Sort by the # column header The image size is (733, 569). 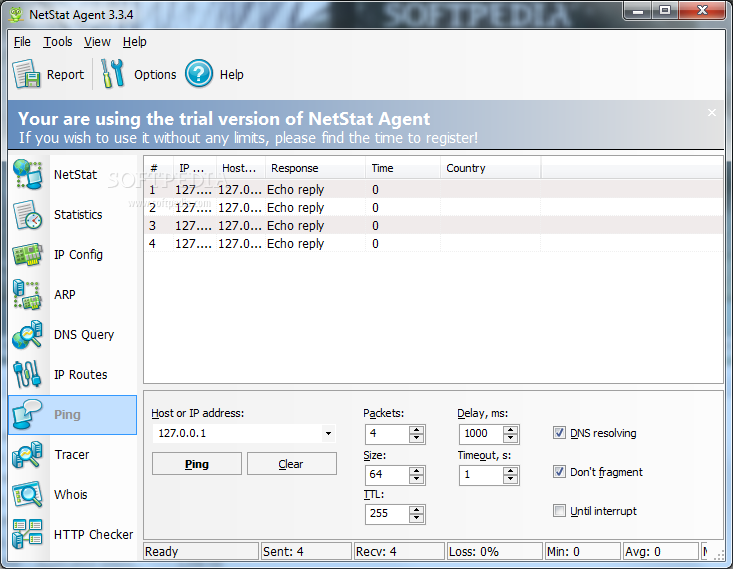tap(158, 168)
